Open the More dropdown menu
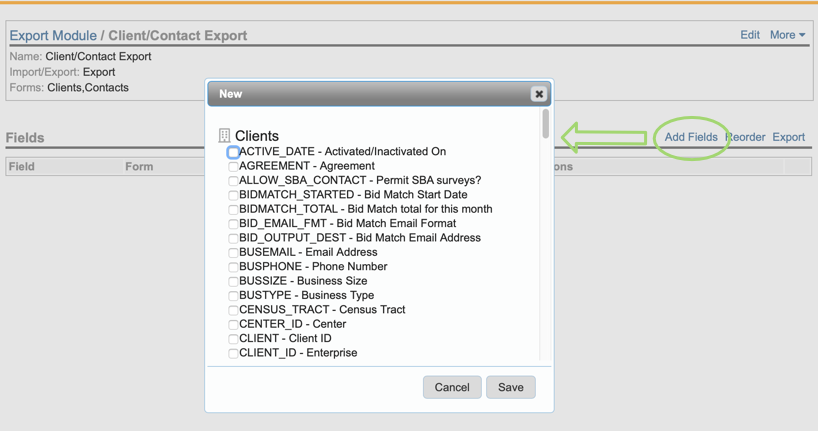 coord(787,35)
